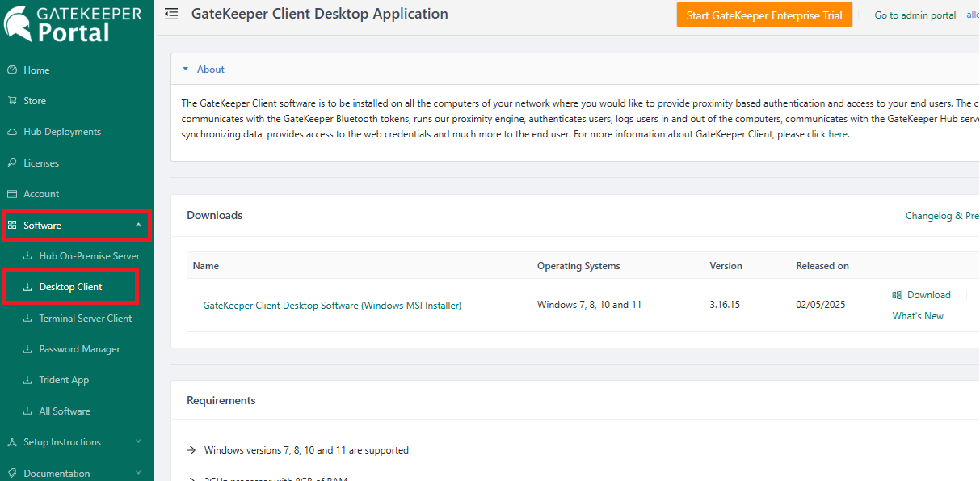This screenshot has width=980, height=481.
Task: Click the Trident App download icon
Action: point(27,380)
